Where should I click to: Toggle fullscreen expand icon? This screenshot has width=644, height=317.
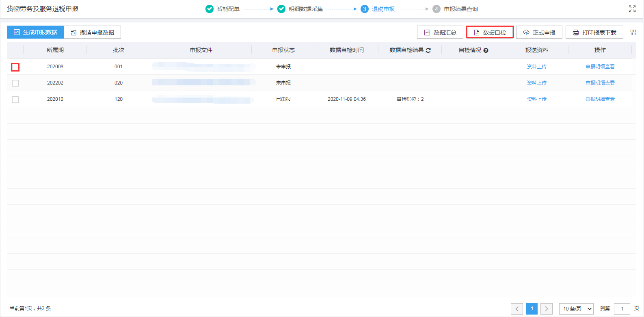click(x=632, y=9)
